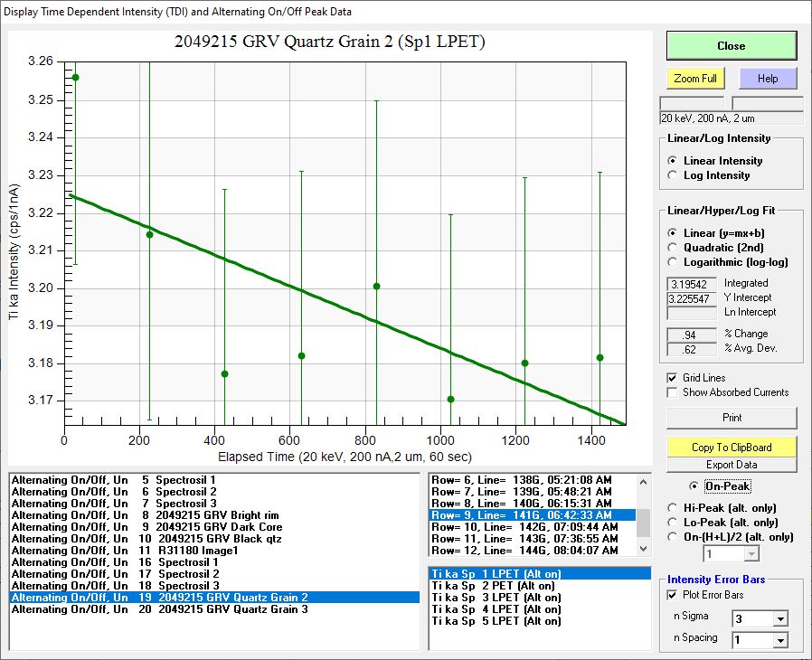Uncheck the Grid Lines checkbox
Screen dimensions: 812x660
[x=672, y=378]
